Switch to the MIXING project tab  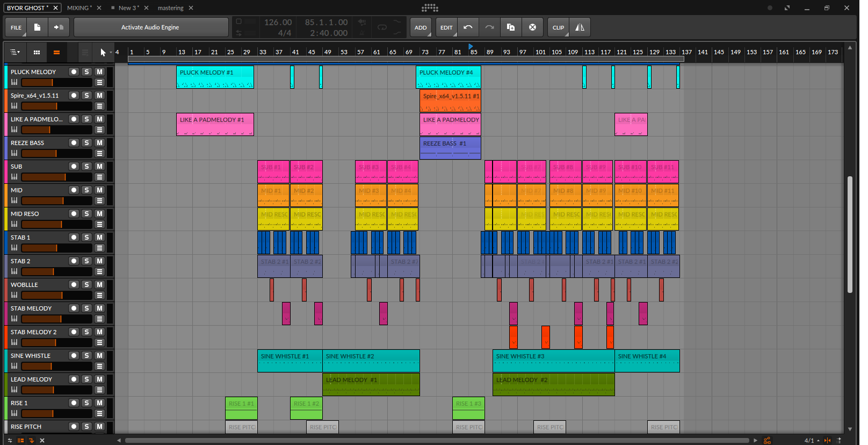click(79, 8)
